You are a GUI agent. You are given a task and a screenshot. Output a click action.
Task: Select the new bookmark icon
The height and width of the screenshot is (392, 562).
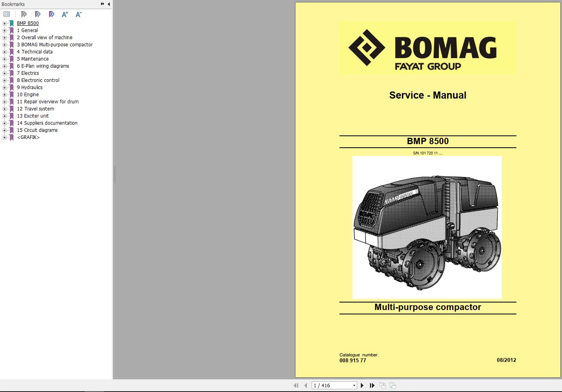point(37,13)
